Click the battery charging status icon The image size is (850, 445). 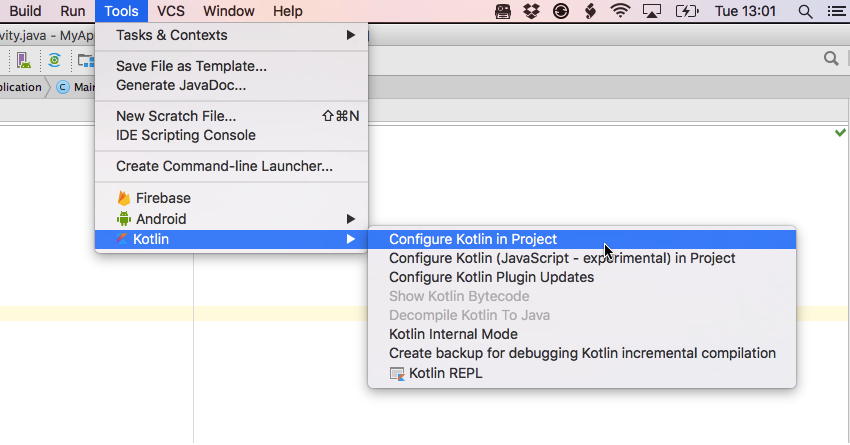(687, 12)
